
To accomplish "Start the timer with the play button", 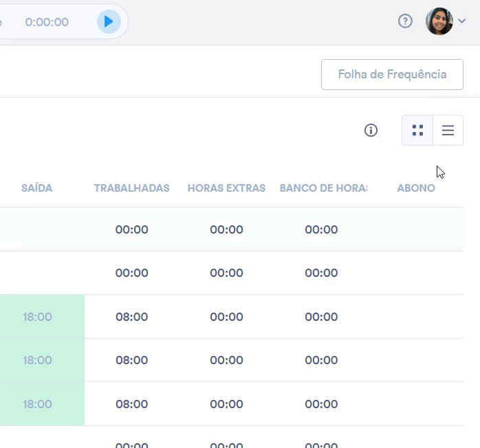I will click(108, 21).
